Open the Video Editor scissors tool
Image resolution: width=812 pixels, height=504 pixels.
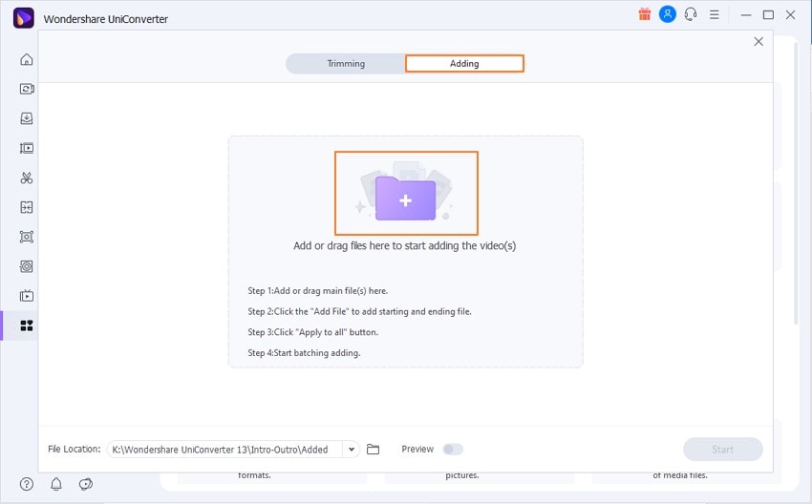pos(27,178)
